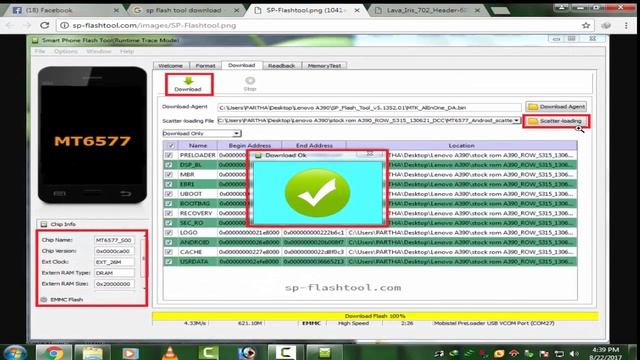Click the green checkmark in Download Ok dialog

pyautogui.click(x=317, y=193)
